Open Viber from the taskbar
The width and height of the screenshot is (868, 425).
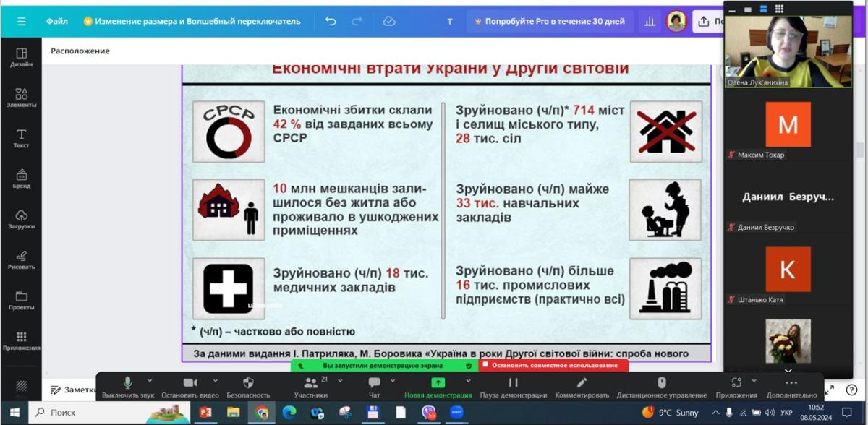[429, 413]
